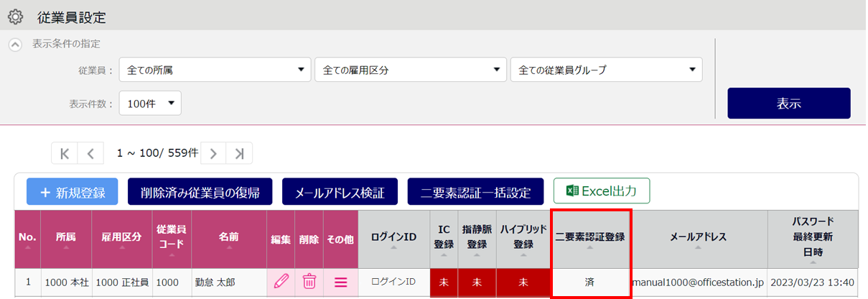The height and width of the screenshot is (299, 868).
Task: Open the 全ての雇用区分 dropdown
Action: coord(411,70)
